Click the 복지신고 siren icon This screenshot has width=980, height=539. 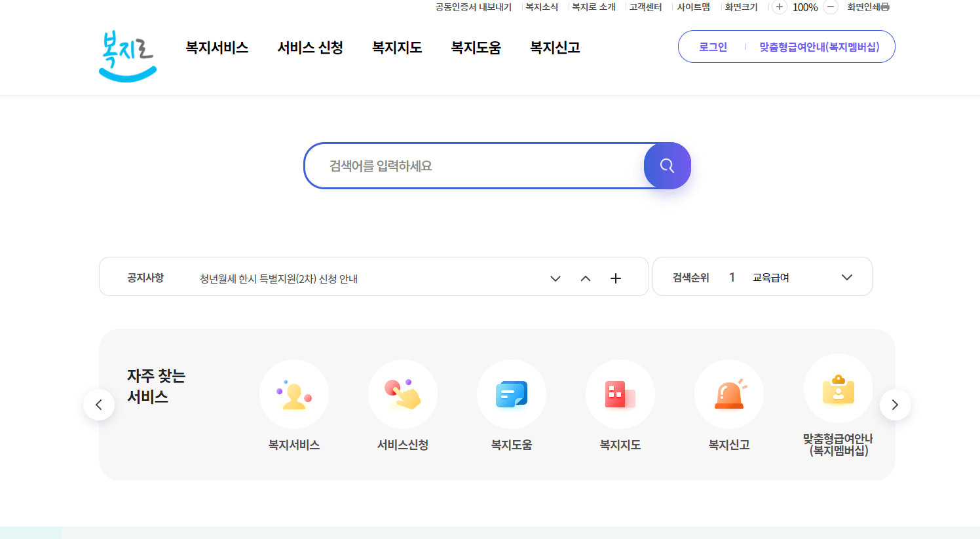point(728,394)
